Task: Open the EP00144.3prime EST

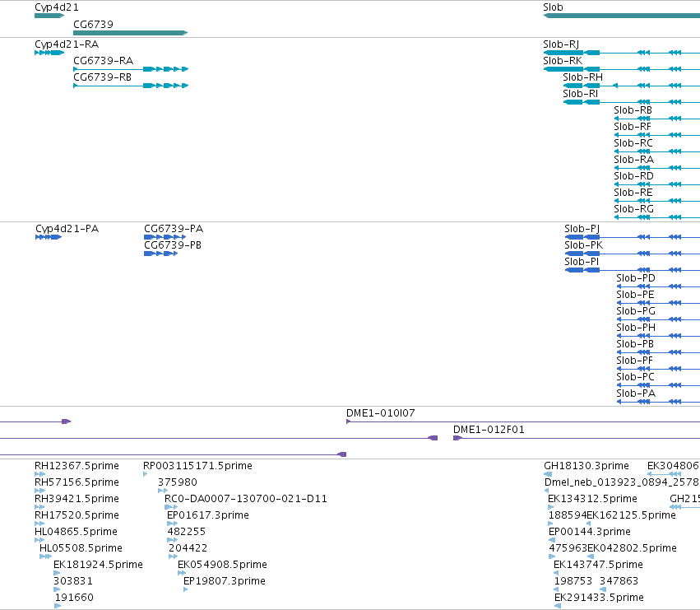Action: point(552,540)
